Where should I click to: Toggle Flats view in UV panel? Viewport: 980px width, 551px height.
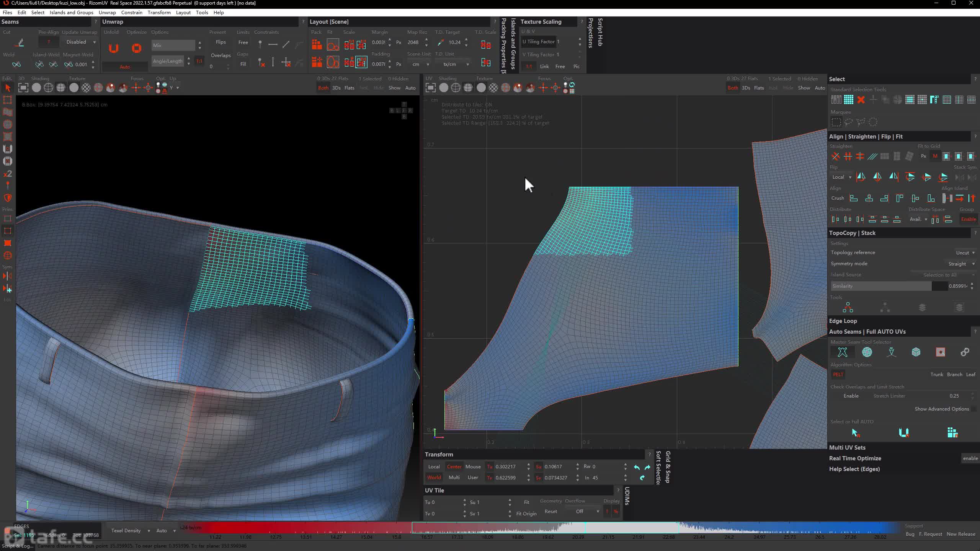click(x=759, y=88)
